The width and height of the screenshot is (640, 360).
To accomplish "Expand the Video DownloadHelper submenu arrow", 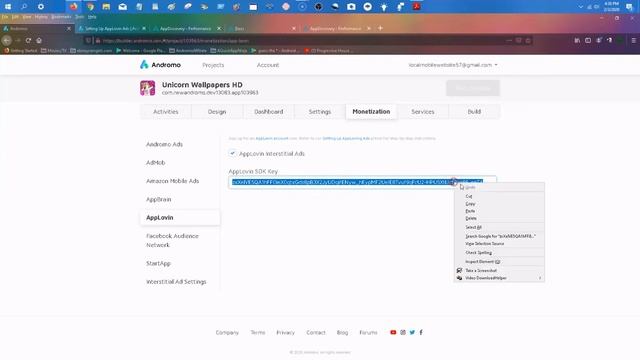I will [x=540, y=278].
